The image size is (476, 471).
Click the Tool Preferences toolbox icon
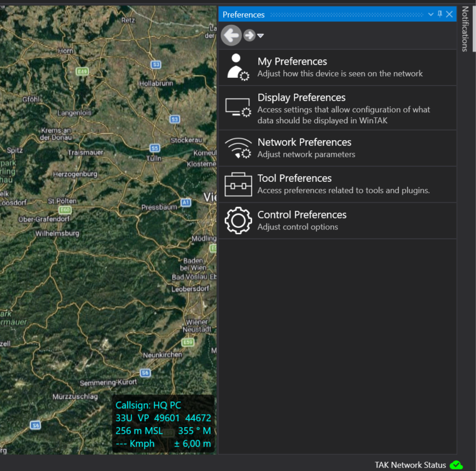click(238, 185)
